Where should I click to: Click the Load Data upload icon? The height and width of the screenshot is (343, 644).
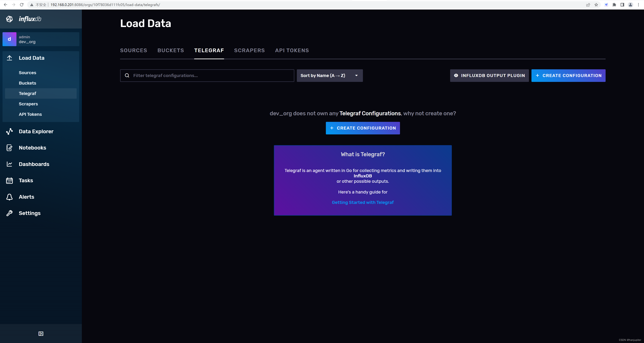click(x=10, y=58)
